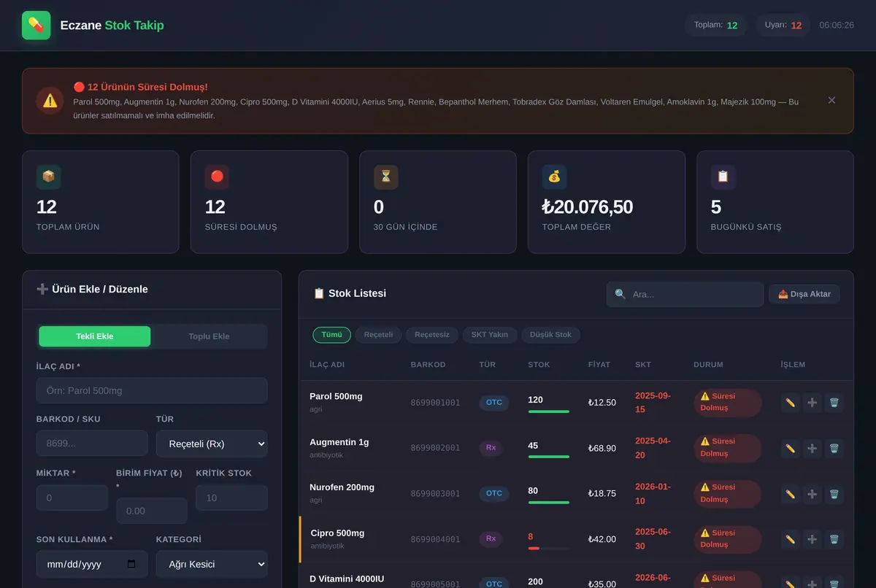This screenshot has width=876, height=588.
Task: Add stock to Nurofen 200mg with plus icon
Action: (812, 494)
